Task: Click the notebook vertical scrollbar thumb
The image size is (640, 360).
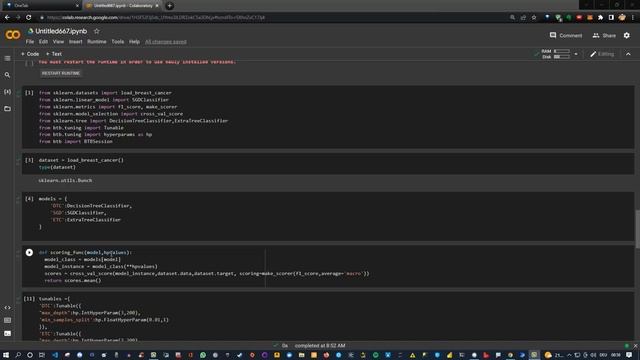Action: pos(638,229)
